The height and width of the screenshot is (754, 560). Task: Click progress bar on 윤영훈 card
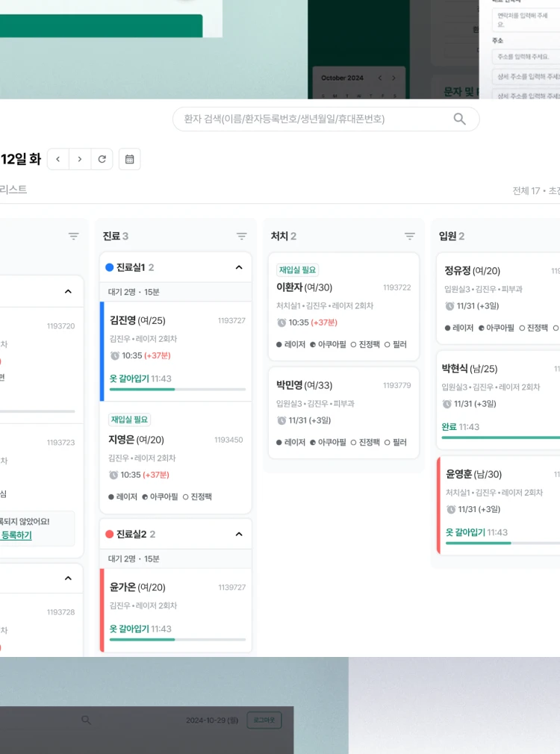(x=503, y=543)
